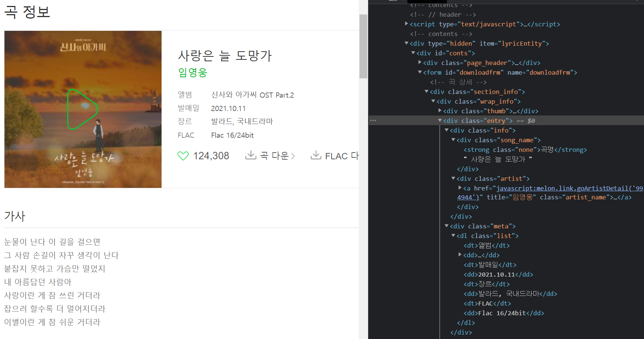Click the page's vertical scrollbar thumb
644x339 pixels.
(363, 46)
